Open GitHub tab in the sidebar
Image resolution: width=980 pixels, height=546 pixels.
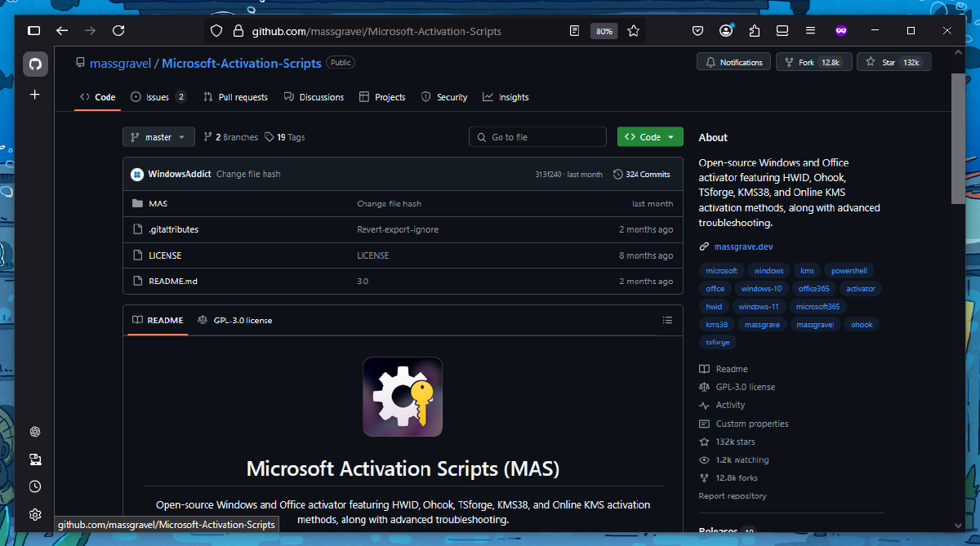point(35,64)
